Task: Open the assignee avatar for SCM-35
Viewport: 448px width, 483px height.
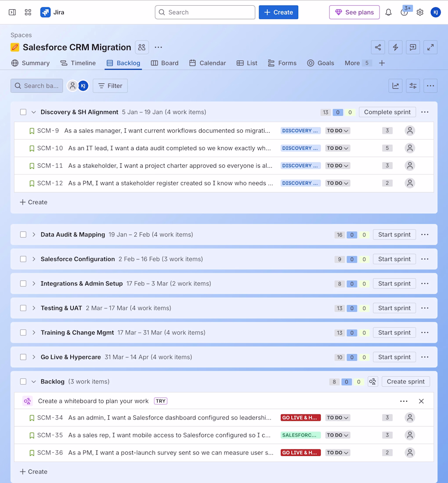Action: pyautogui.click(x=410, y=435)
